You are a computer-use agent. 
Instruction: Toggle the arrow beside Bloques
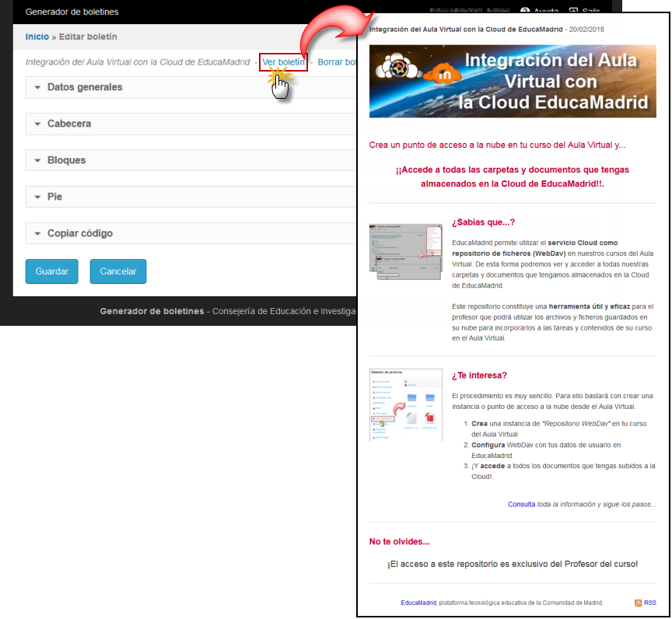(37, 161)
